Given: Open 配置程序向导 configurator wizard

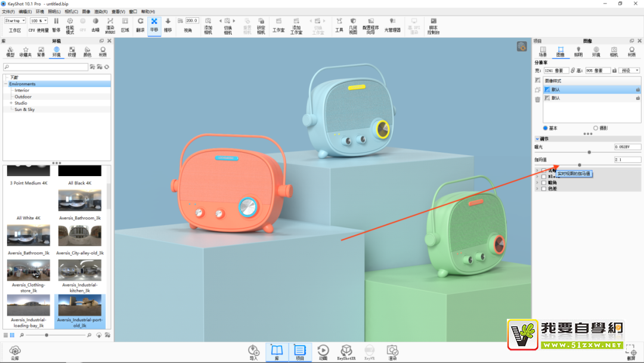Looking at the screenshot, I should coord(370,26).
